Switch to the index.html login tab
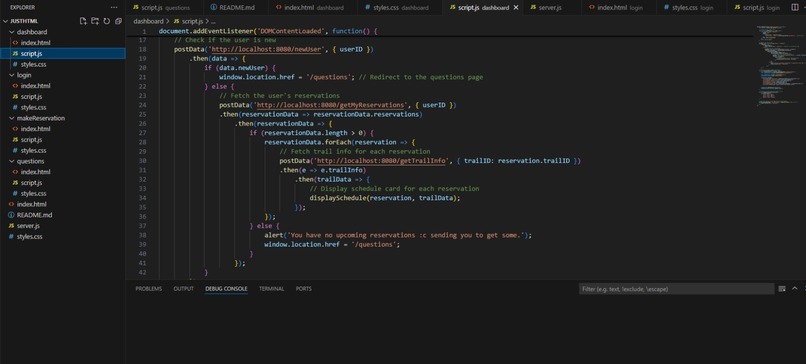 [619, 8]
